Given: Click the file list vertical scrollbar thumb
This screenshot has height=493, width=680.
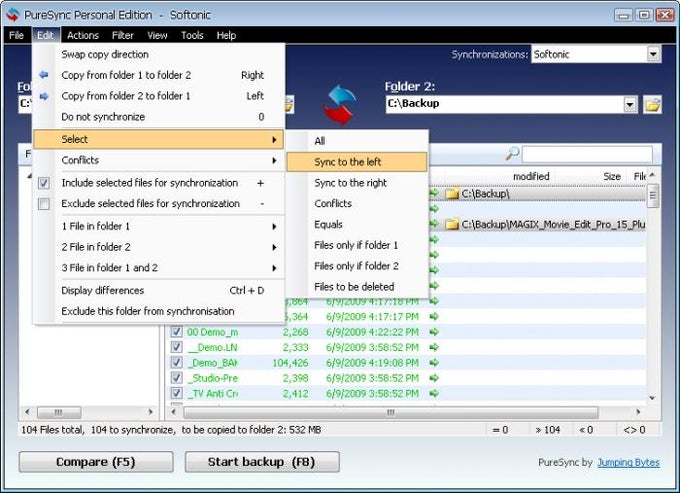Looking at the screenshot, I should point(653,196).
